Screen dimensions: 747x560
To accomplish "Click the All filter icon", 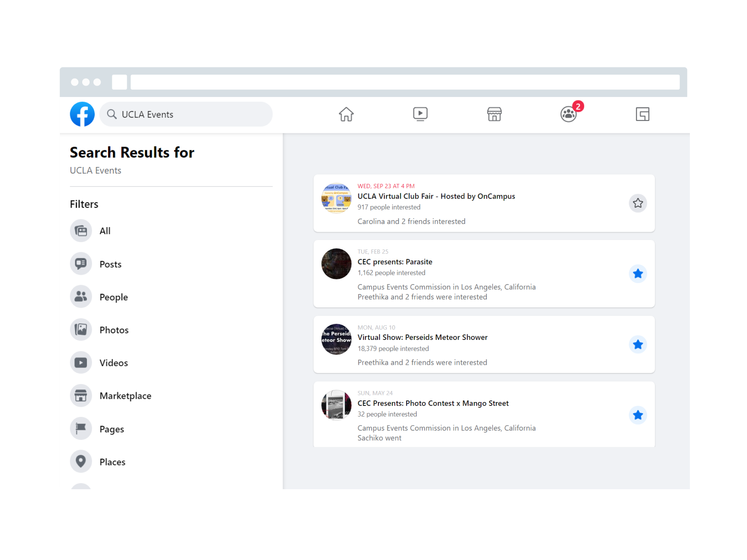I will pyautogui.click(x=81, y=231).
